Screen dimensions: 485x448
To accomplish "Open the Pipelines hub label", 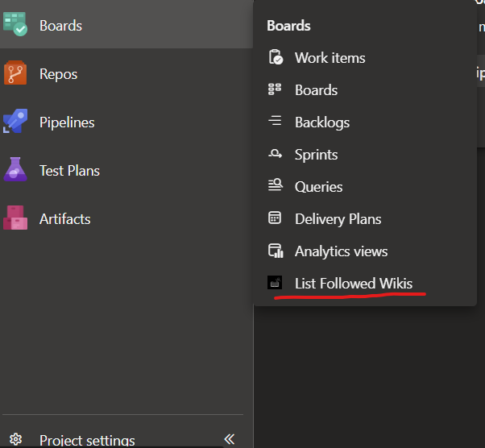I will click(x=67, y=122).
